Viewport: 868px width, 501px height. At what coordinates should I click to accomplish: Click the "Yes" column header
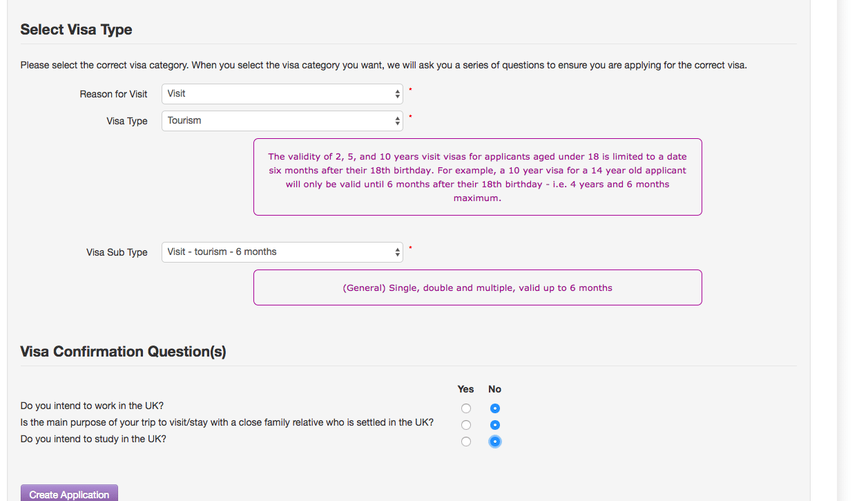465,389
